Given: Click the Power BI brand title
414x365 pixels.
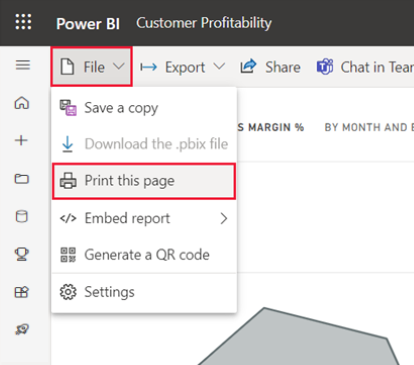Looking at the screenshot, I should [x=88, y=24].
